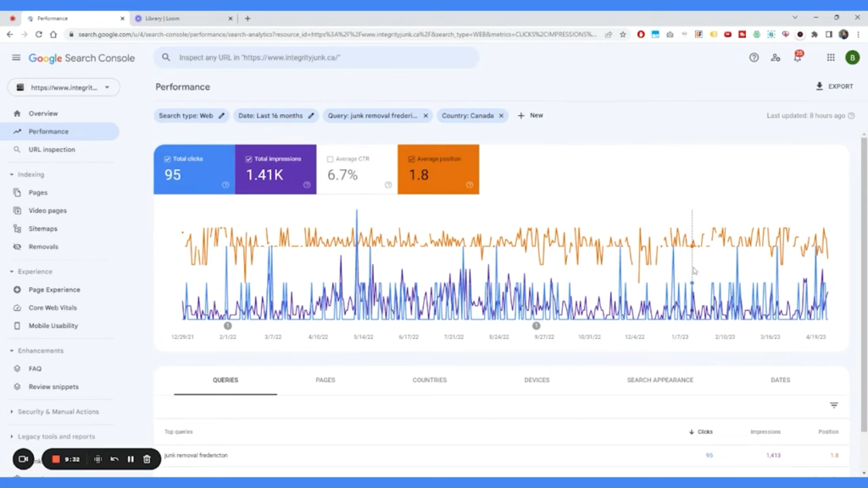Viewport: 868px width, 488px height.
Task: Open the notifications bell with 25 alerts
Action: point(798,58)
